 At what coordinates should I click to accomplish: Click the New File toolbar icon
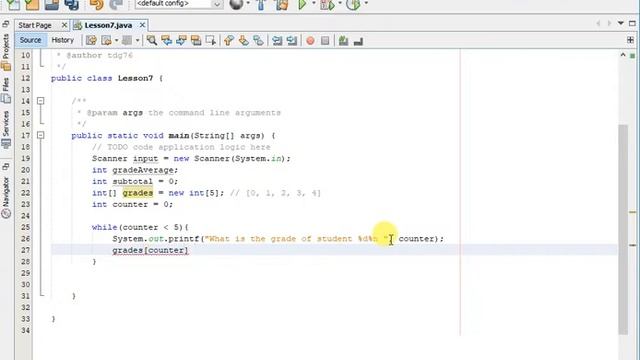tap(13, 4)
